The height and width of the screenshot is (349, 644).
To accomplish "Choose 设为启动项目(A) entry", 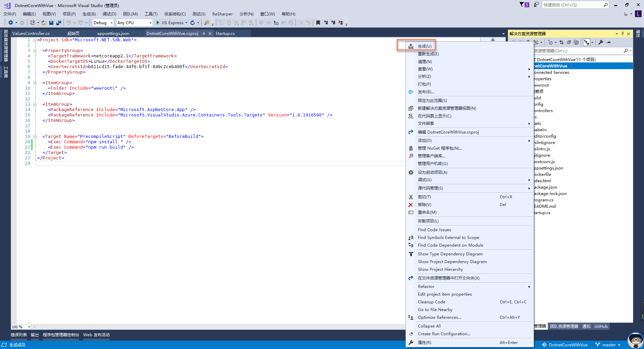I will (470, 172).
